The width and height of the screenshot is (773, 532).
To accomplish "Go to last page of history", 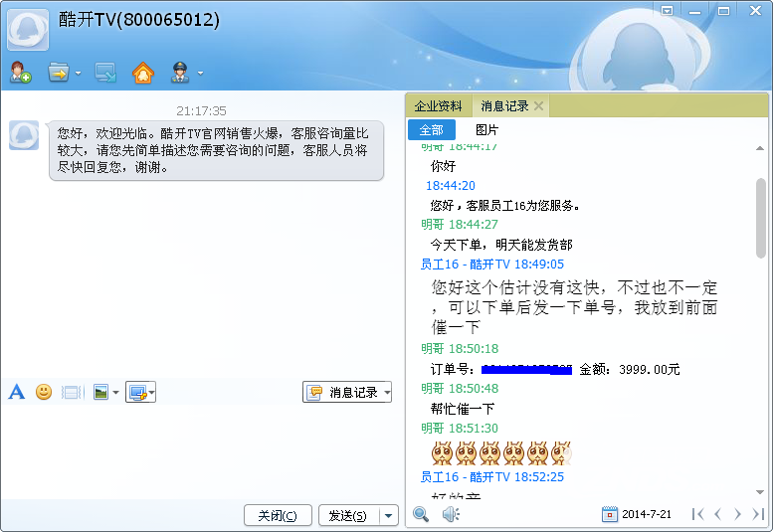I will coord(758,514).
